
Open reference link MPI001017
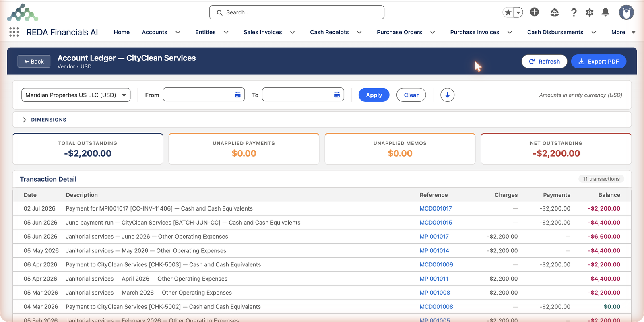(434, 237)
